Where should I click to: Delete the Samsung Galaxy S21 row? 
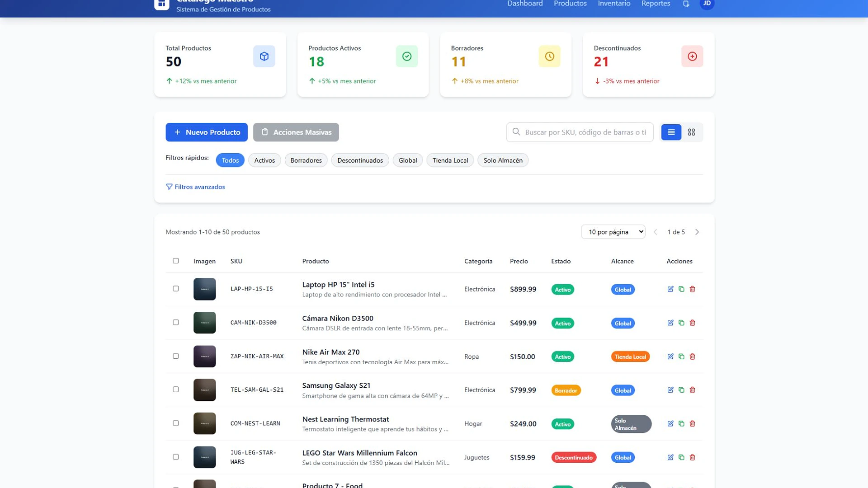692,390
